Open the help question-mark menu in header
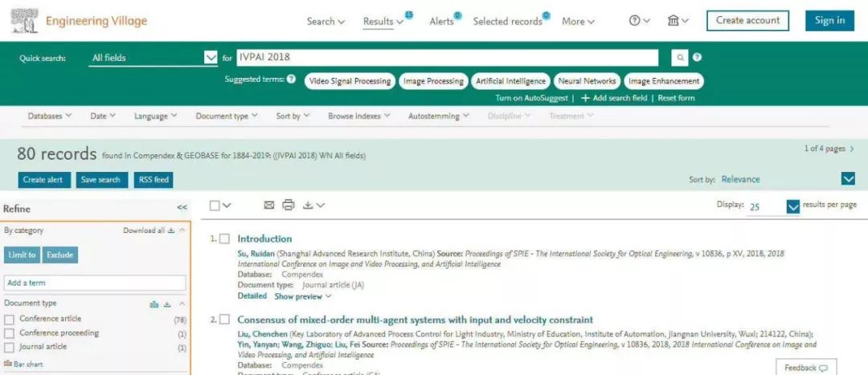 639,21
